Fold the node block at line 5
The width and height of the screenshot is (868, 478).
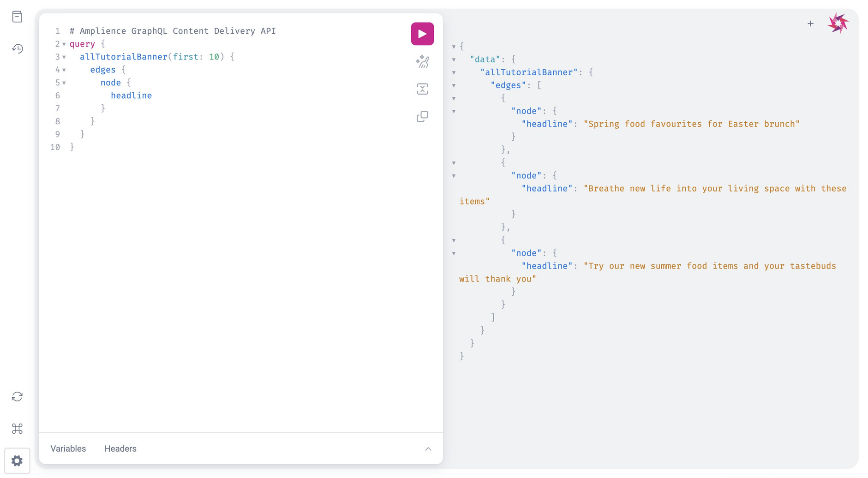(64, 83)
